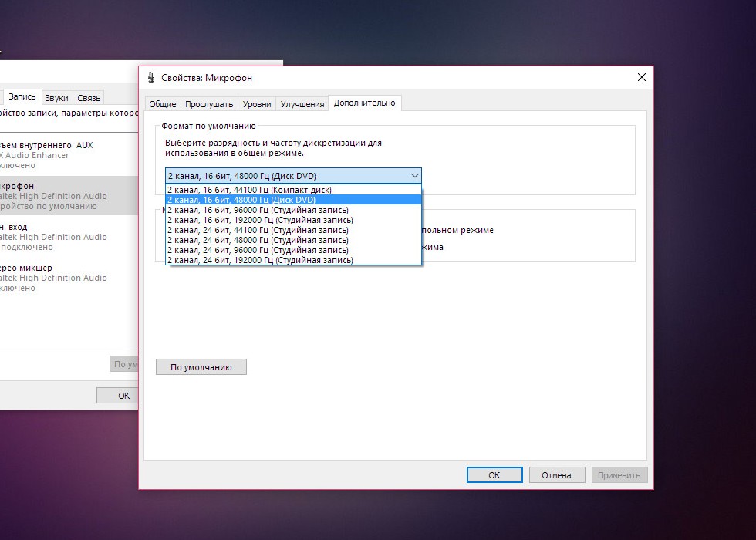Collapse the default format dropdown using its arrow
The width and height of the screenshot is (756, 540).
click(x=414, y=176)
